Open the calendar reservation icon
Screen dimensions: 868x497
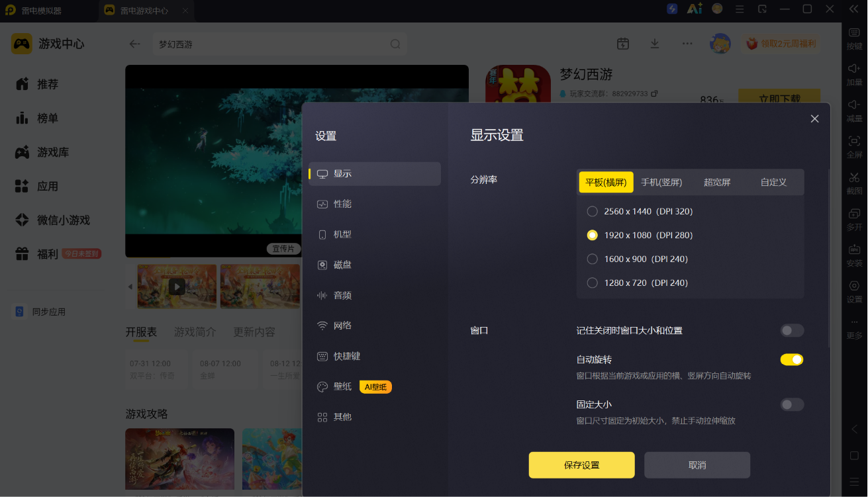pos(623,44)
